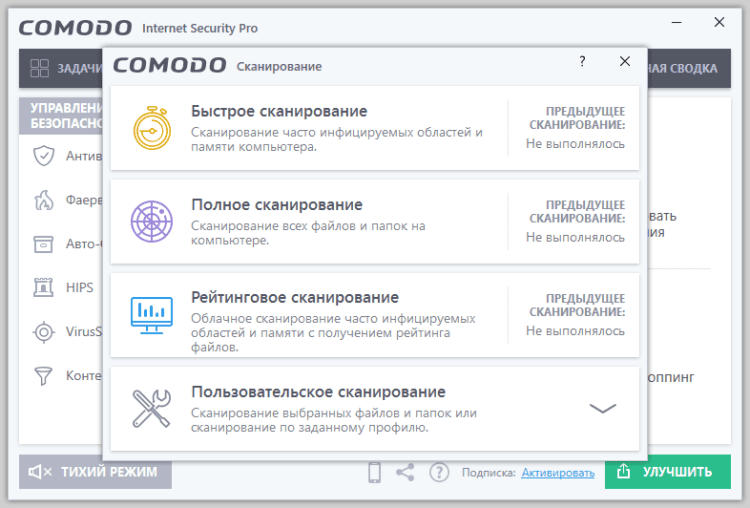Follow the Активировать subscription link
This screenshot has height=508, width=750.
pos(558,473)
